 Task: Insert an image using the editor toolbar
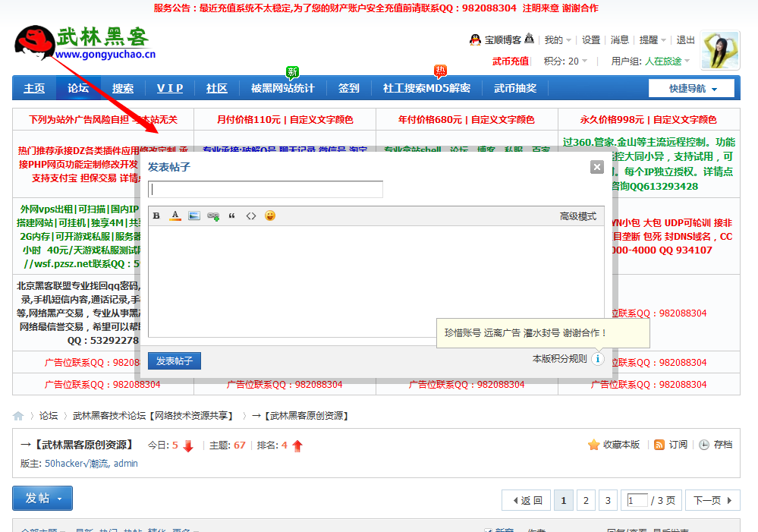tap(194, 216)
